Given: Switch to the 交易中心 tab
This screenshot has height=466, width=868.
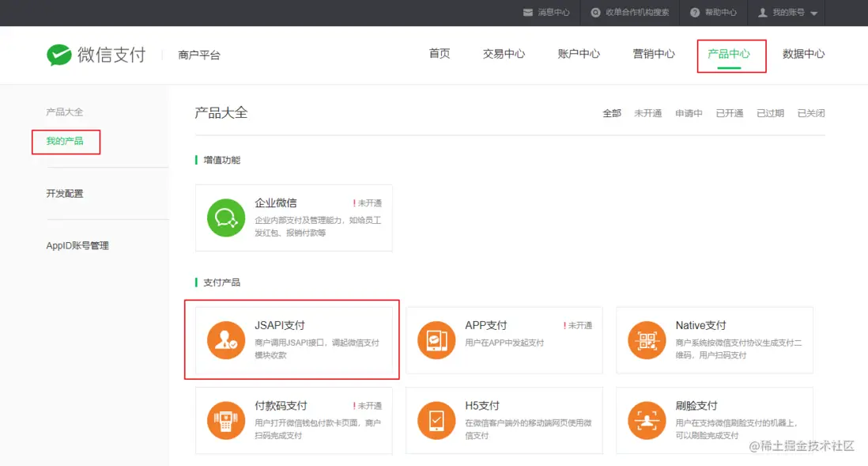Looking at the screenshot, I should (x=504, y=54).
